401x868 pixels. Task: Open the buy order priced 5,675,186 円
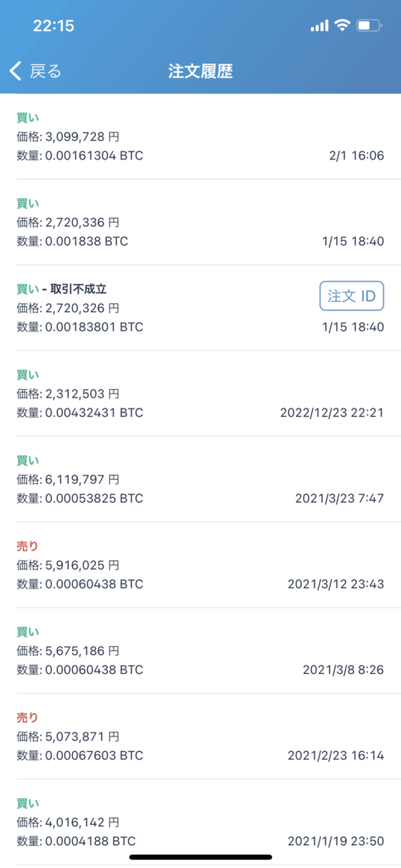200,650
